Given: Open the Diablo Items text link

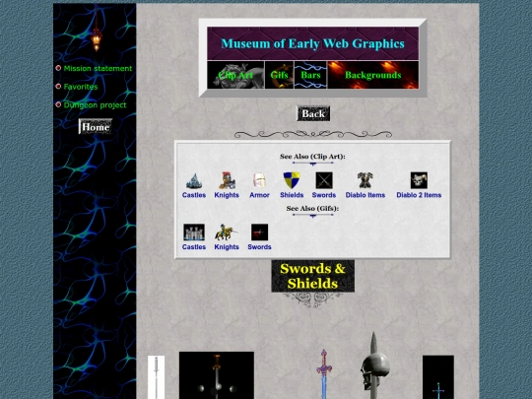Looking at the screenshot, I should (x=366, y=195).
